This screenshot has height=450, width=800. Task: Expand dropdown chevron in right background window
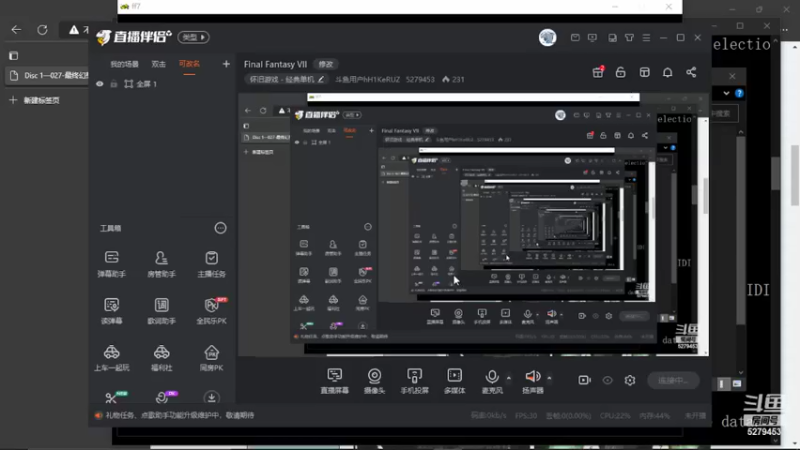(x=726, y=93)
